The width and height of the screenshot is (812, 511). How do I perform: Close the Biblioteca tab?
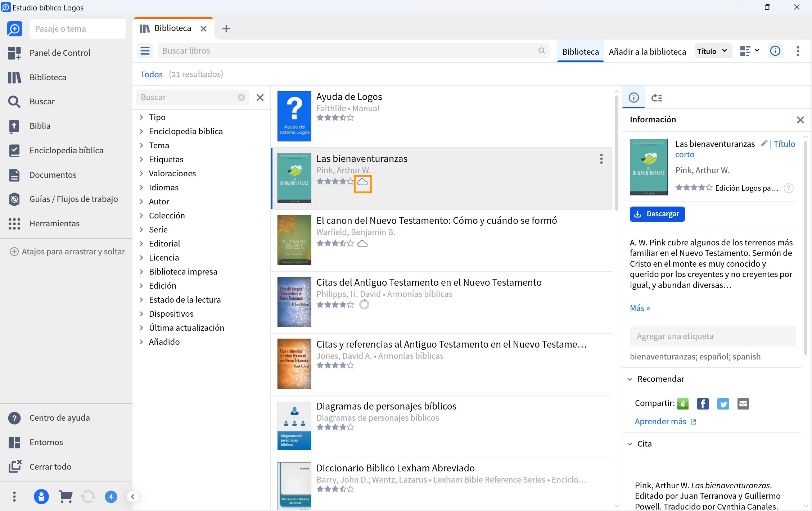click(x=203, y=28)
